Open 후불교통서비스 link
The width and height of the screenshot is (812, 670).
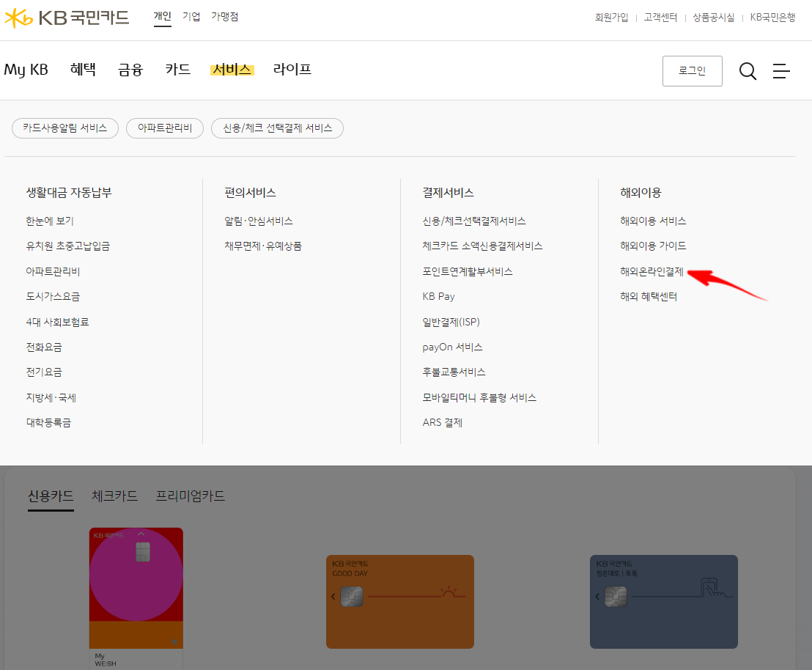tap(454, 372)
